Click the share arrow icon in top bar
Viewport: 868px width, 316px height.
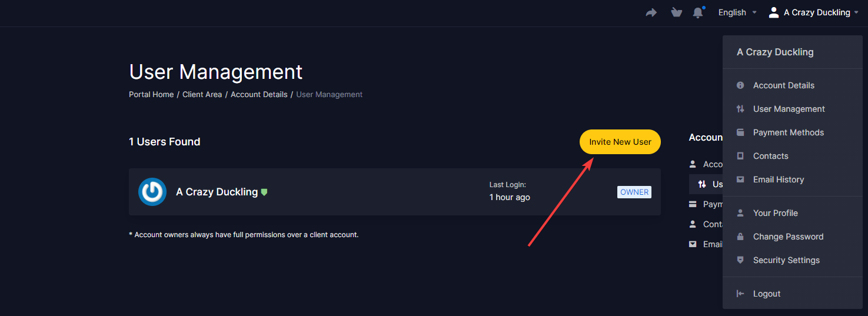tap(651, 12)
